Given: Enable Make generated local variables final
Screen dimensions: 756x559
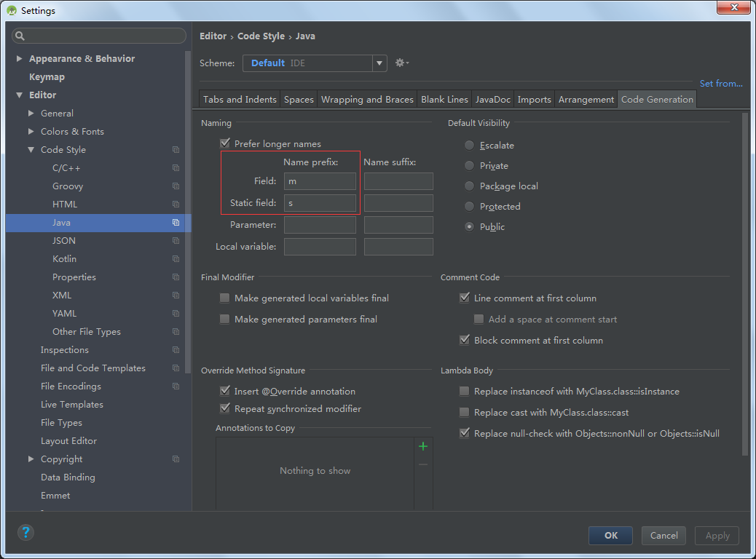Looking at the screenshot, I should point(224,298).
